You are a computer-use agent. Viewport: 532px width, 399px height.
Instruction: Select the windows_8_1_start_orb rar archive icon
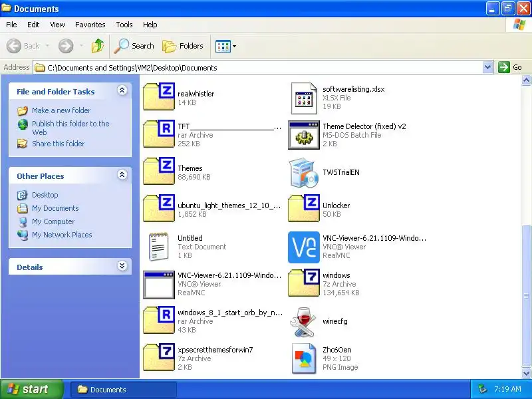click(159, 320)
